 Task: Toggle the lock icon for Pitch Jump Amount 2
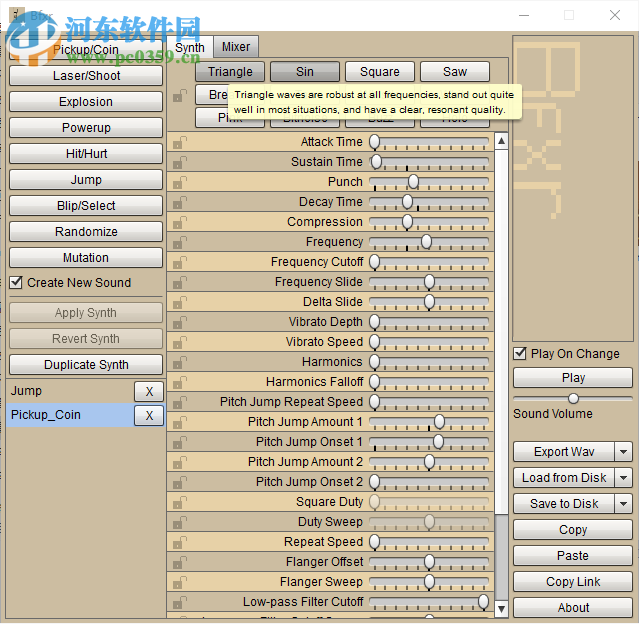[179, 462]
